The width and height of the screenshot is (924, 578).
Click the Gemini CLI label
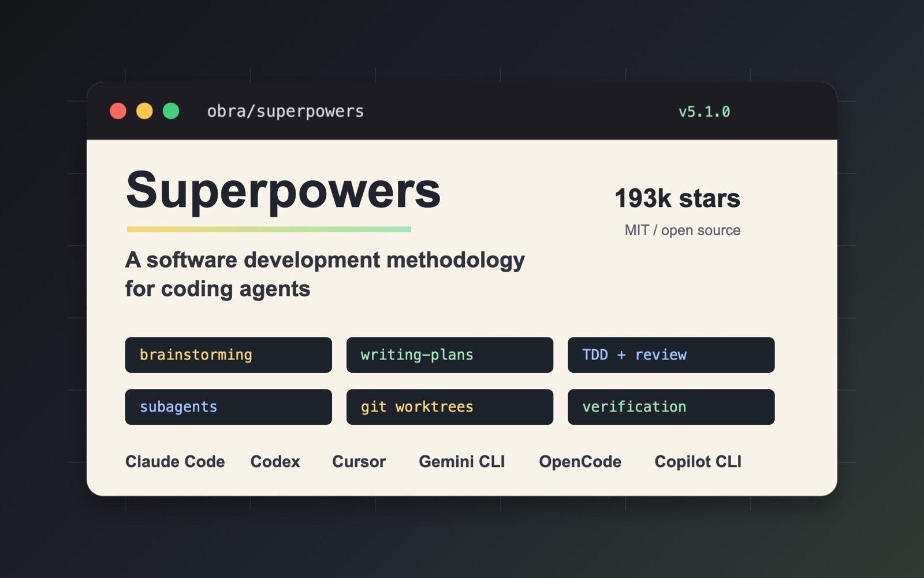pos(461,461)
